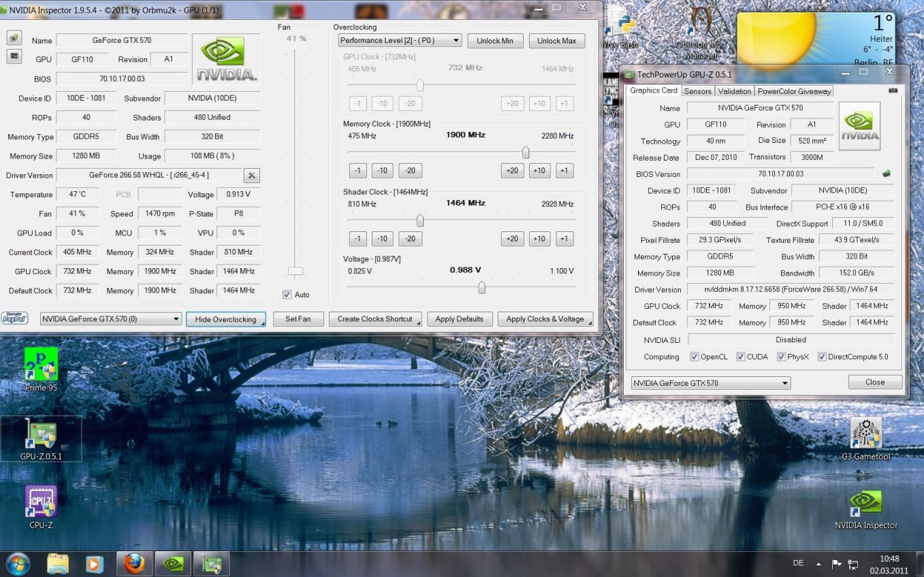The width and height of the screenshot is (924, 577).
Task: Select the Oblivion Mod Manager desktop icon
Action: 700,34
